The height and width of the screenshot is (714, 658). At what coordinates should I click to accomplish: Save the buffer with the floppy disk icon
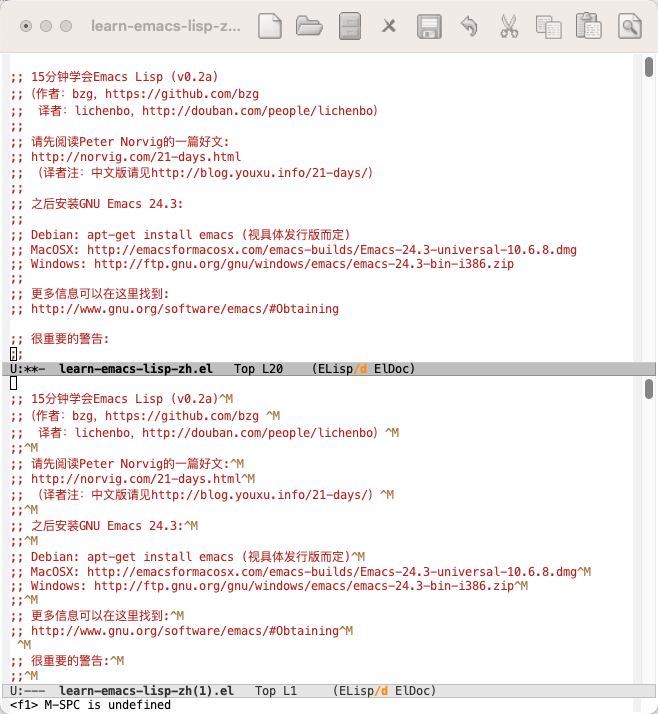pyautogui.click(x=429, y=27)
